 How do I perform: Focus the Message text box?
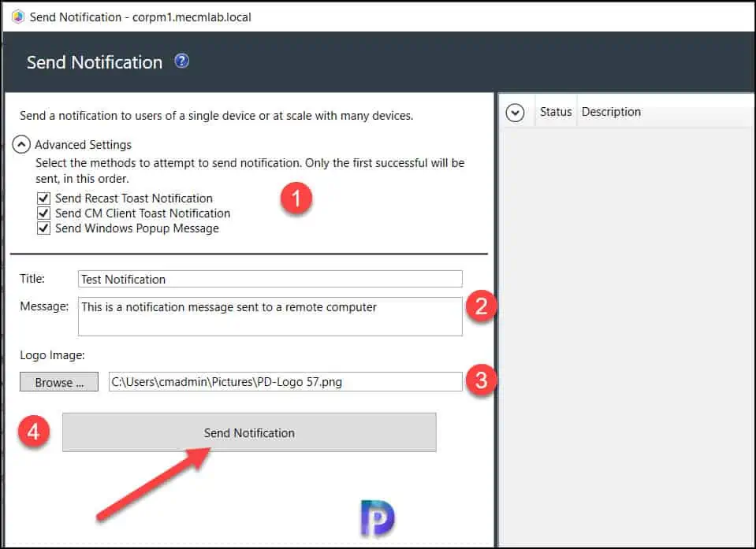pyautogui.click(x=270, y=317)
